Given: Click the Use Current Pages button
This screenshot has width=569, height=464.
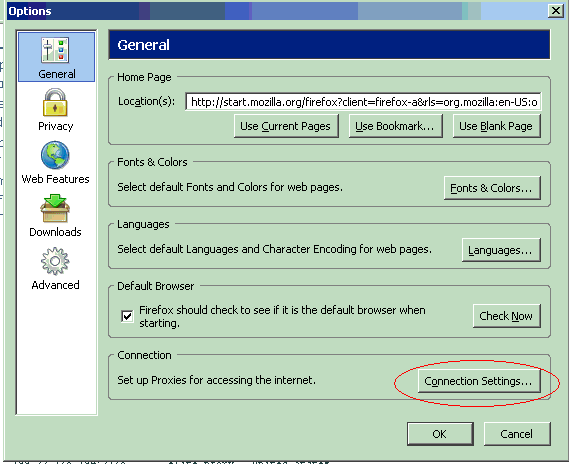Looking at the screenshot, I should tap(286, 126).
